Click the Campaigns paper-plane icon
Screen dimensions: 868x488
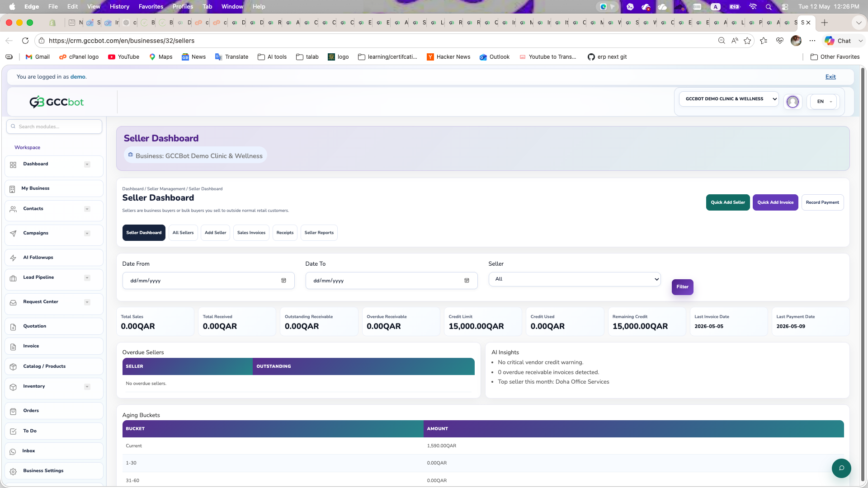point(13,234)
